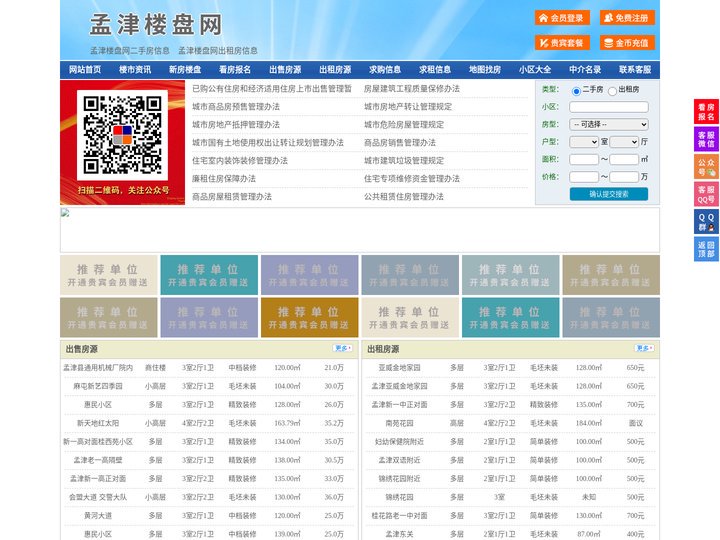Viewport: 720px width, 540px height.
Task: Open the 求购信息 navigation item
Action: [385, 70]
